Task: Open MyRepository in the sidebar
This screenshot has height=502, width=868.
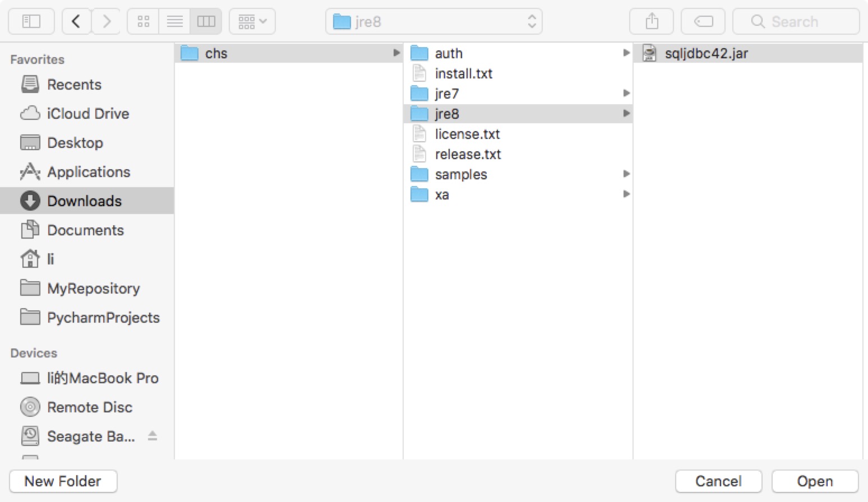Action: click(87, 289)
